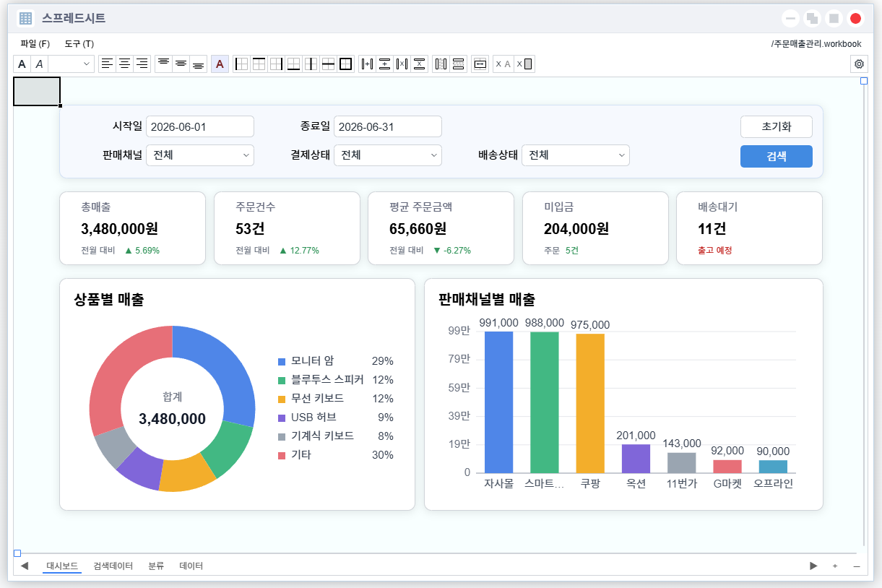
Task: Click orange 무선 키보드 legend swatch
Action: 282,399
